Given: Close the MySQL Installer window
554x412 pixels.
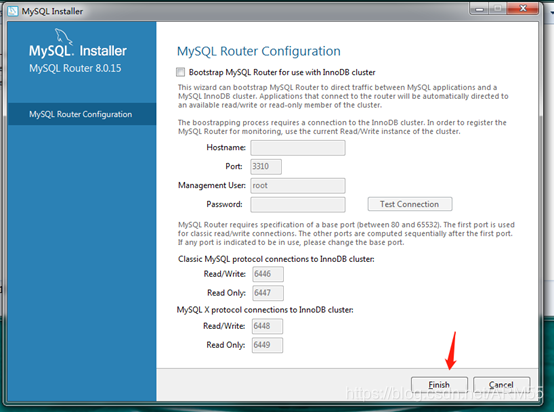Looking at the screenshot, I should pos(523,8).
